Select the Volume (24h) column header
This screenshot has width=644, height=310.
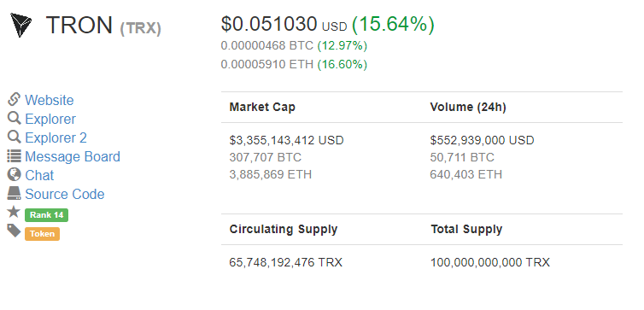point(468,107)
